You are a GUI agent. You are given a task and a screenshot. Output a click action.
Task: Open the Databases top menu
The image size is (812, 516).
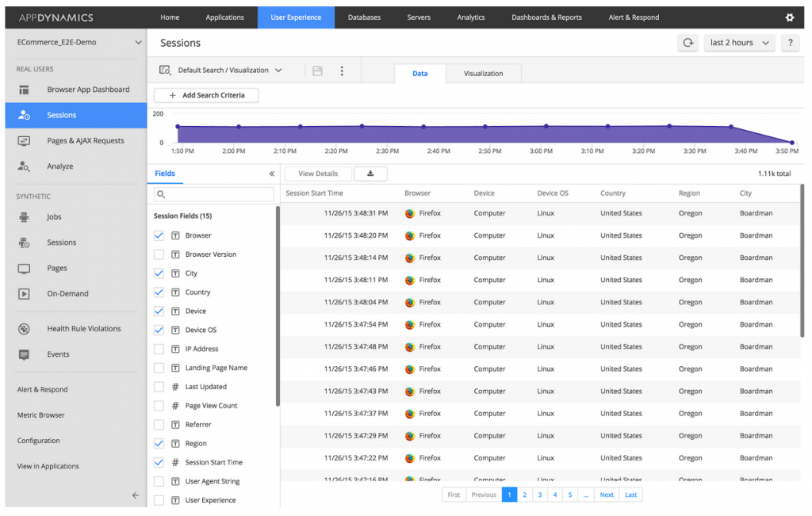[364, 17]
